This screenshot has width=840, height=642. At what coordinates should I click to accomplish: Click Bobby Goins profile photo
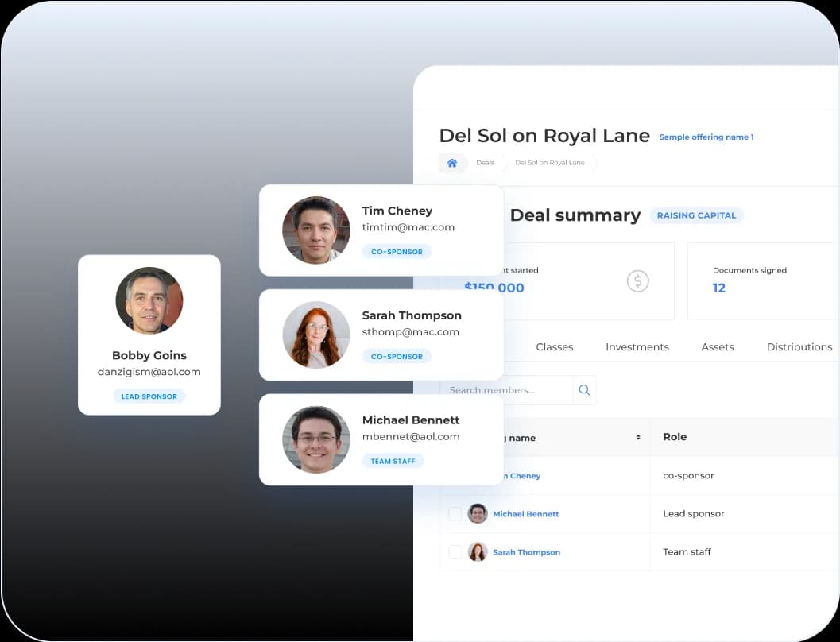pos(149,300)
